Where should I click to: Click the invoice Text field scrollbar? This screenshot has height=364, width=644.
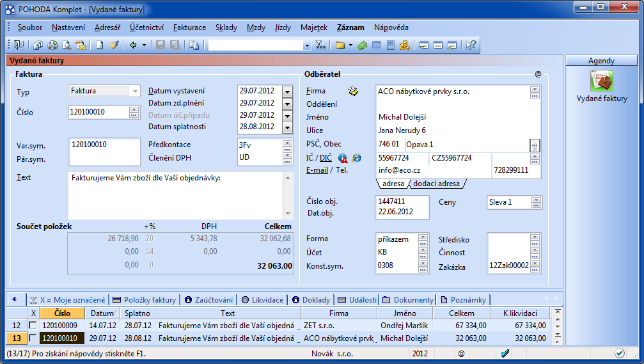(x=288, y=196)
